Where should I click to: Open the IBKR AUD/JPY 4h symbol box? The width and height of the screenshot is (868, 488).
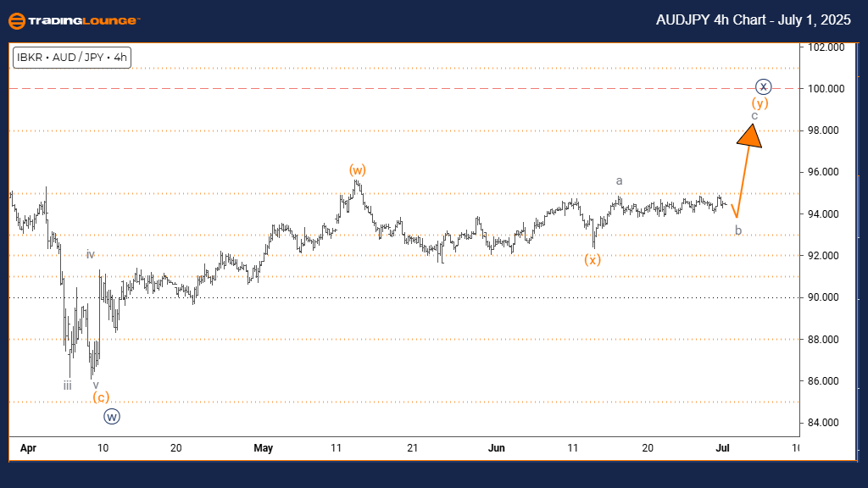[x=71, y=58]
